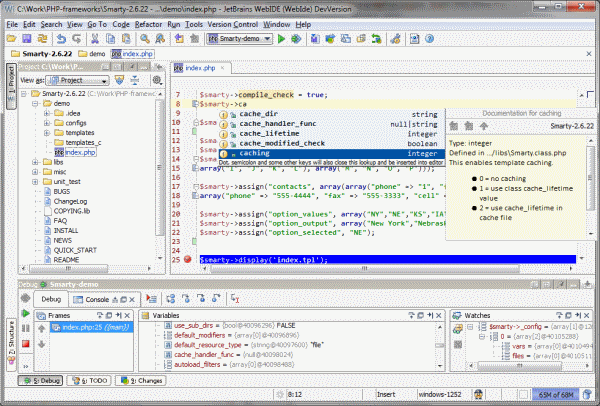Click the editor horizontal scrollbar
Viewport: 600px width, 406px height.
[x=365, y=269]
